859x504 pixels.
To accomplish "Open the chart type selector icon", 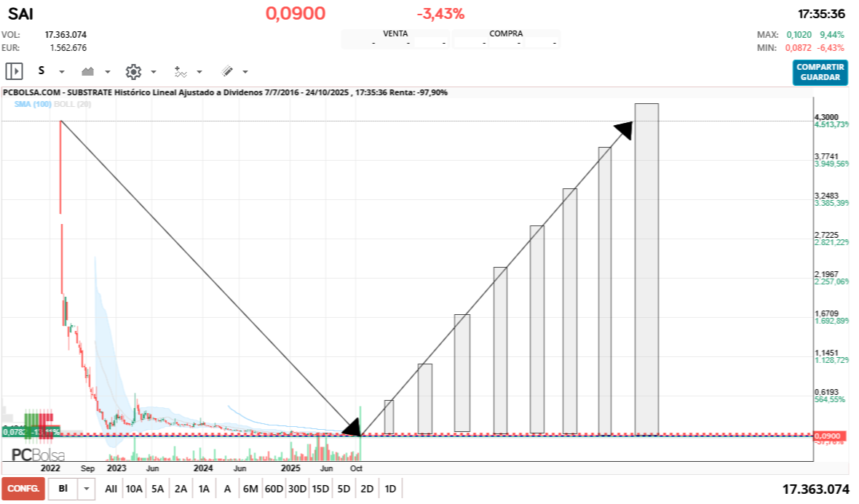I will pyautogui.click(x=89, y=71).
